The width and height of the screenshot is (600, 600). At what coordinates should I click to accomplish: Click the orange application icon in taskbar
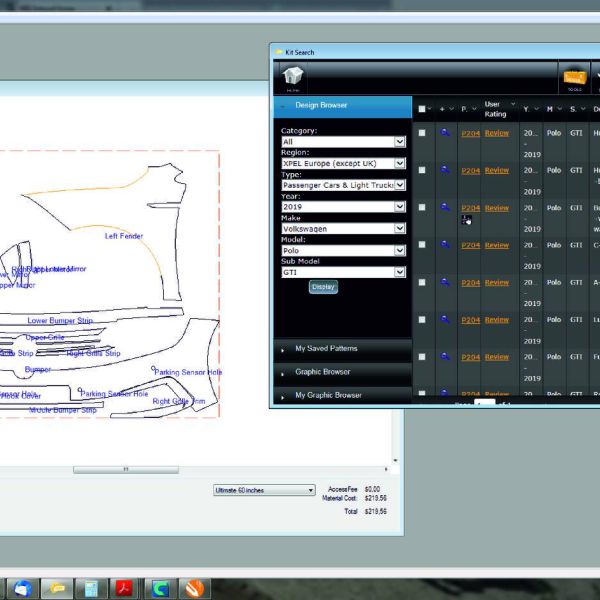coord(195,588)
